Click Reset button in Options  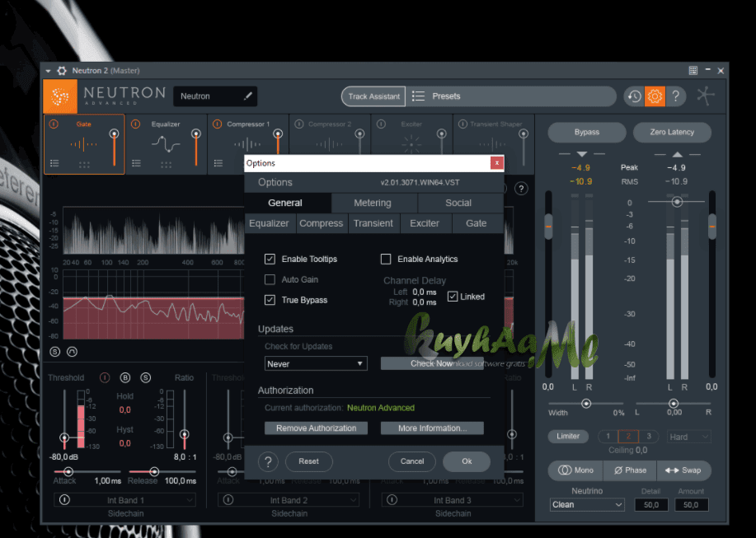308,461
